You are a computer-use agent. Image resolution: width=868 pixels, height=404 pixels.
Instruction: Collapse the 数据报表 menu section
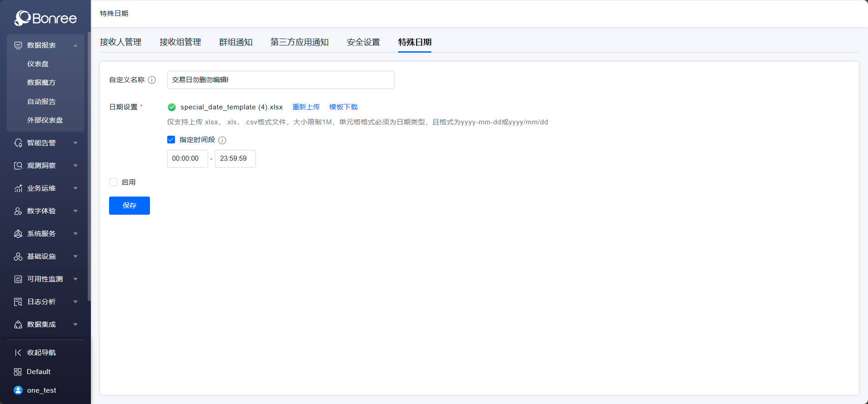click(75, 45)
